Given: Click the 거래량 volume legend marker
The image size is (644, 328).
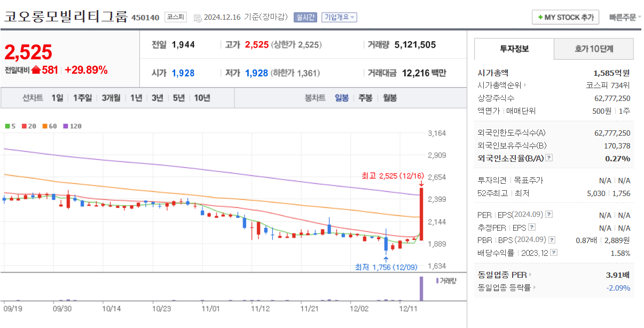Looking at the screenshot, I should tap(437, 280).
